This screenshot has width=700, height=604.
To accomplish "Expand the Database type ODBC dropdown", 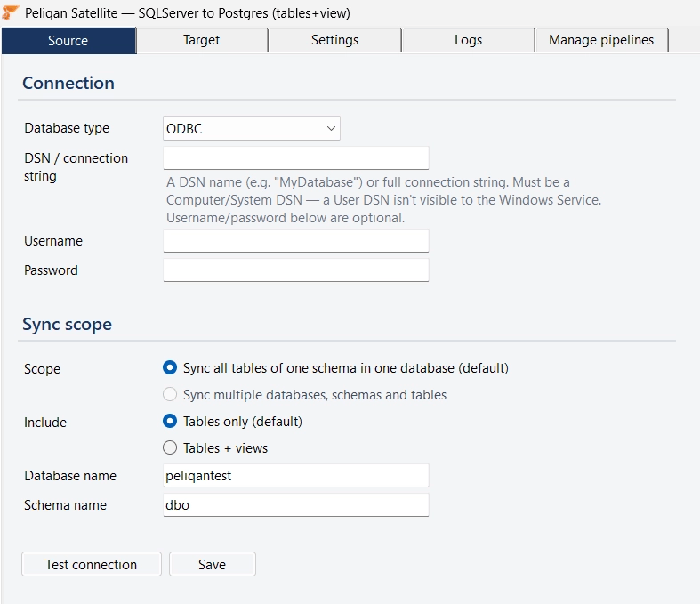I will [x=252, y=129].
